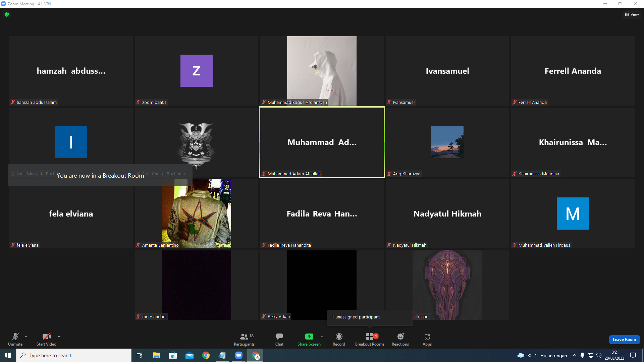Viewport: 644px width, 362px height.
Task: Open the Mail app from taskbar
Action: pos(189,355)
